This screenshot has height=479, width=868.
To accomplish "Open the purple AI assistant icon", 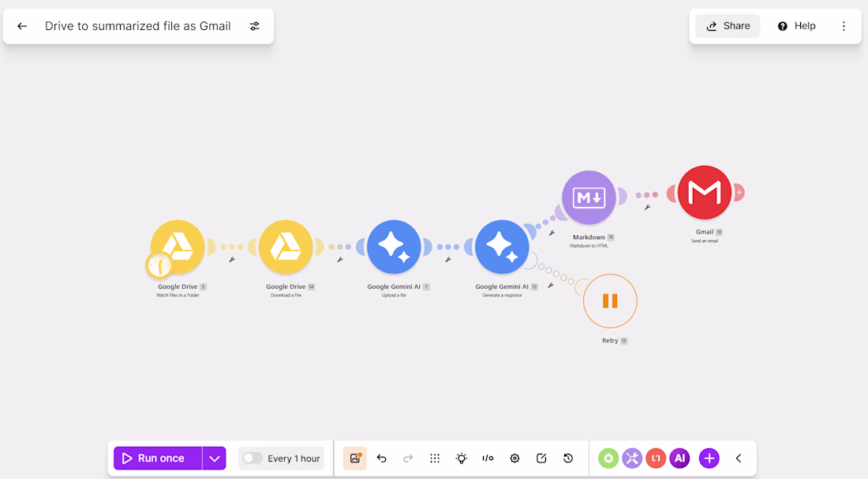I will click(x=679, y=458).
